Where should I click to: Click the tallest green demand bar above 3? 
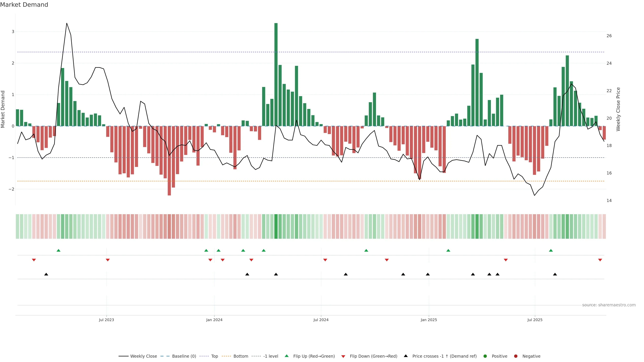pyautogui.click(x=276, y=75)
